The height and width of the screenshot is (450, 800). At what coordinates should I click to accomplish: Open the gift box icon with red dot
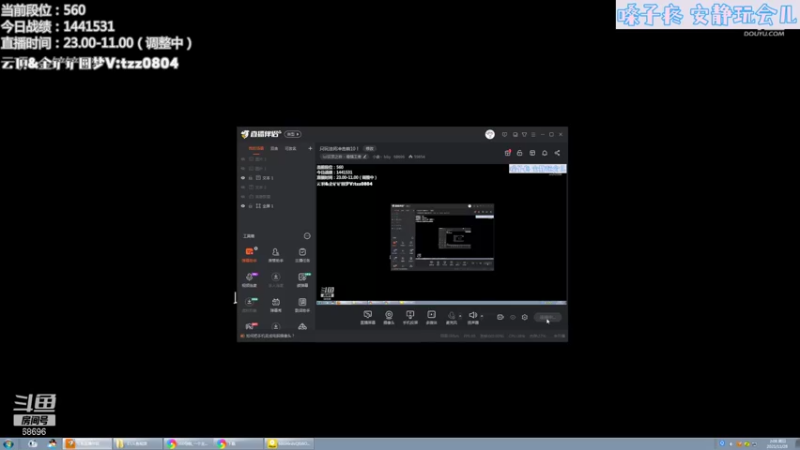(x=508, y=153)
